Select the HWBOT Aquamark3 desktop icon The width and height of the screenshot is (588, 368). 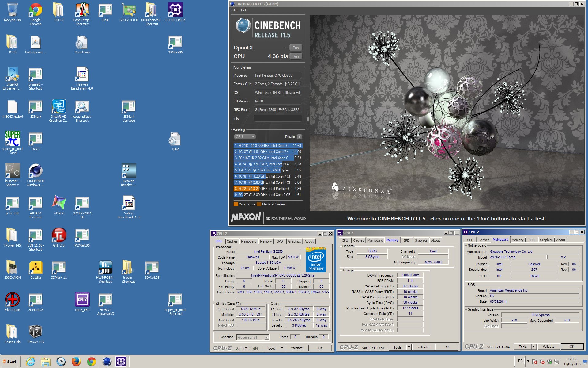105,304
